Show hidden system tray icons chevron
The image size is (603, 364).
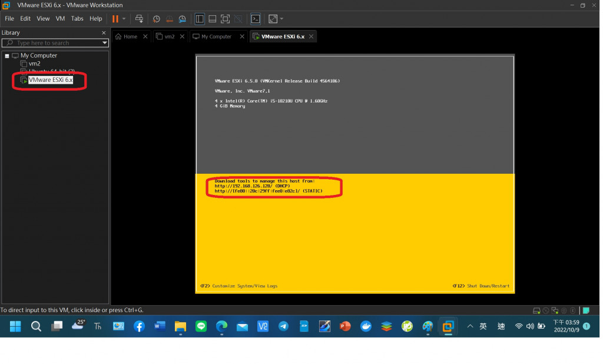(x=471, y=327)
